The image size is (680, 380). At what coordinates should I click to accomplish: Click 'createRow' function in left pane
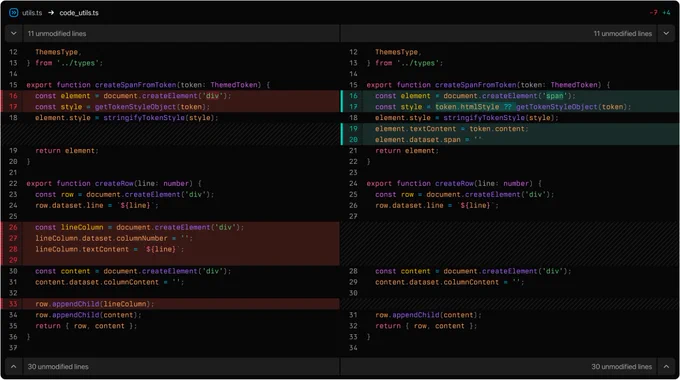(114, 183)
